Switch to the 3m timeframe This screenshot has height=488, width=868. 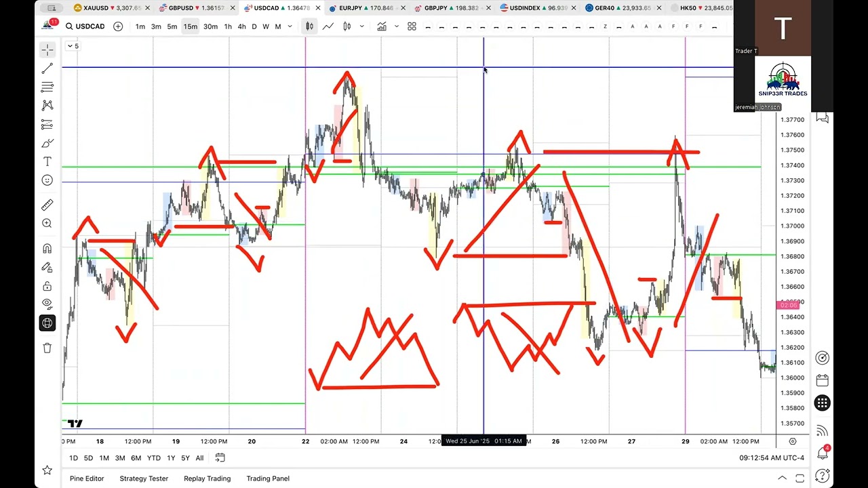pyautogui.click(x=156, y=26)
